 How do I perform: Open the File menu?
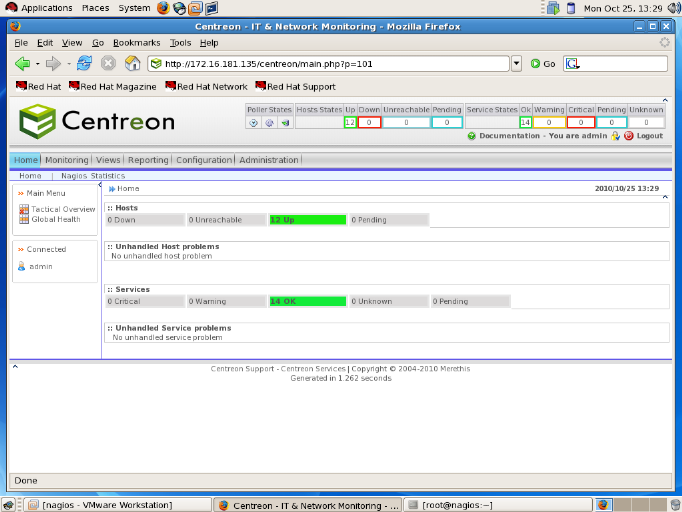click(x=21, y=43)
